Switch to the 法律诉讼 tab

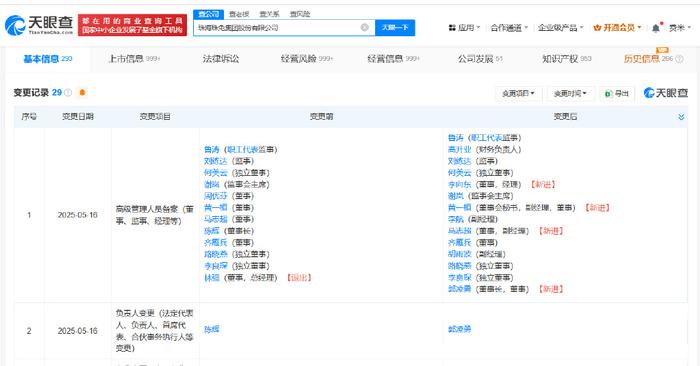[221, 59]
